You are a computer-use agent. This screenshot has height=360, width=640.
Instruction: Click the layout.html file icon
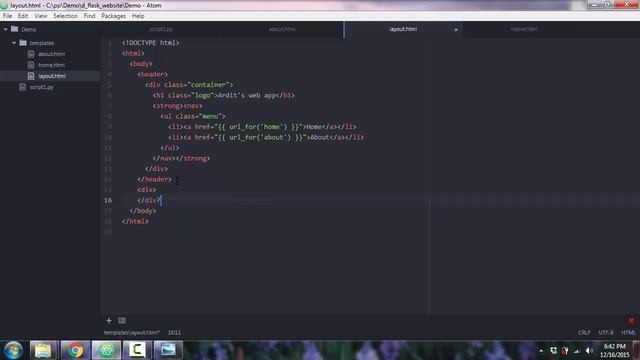[31, 76]
